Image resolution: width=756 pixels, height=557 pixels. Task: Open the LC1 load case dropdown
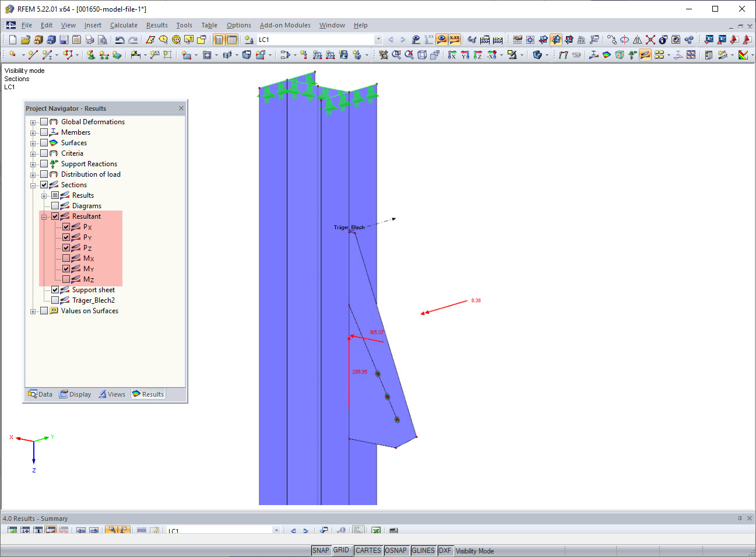coord(378,40)
